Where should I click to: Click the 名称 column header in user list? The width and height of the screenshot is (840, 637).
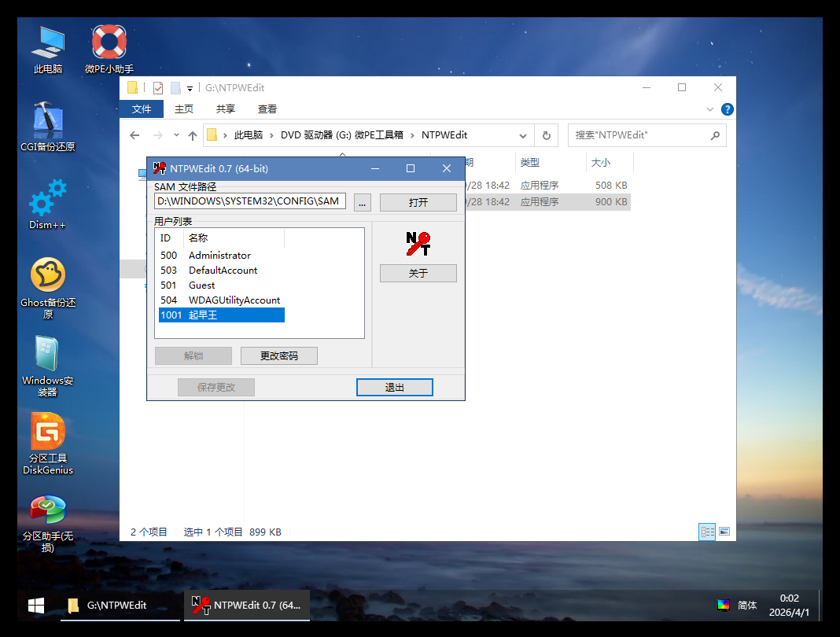pos(234,237)
